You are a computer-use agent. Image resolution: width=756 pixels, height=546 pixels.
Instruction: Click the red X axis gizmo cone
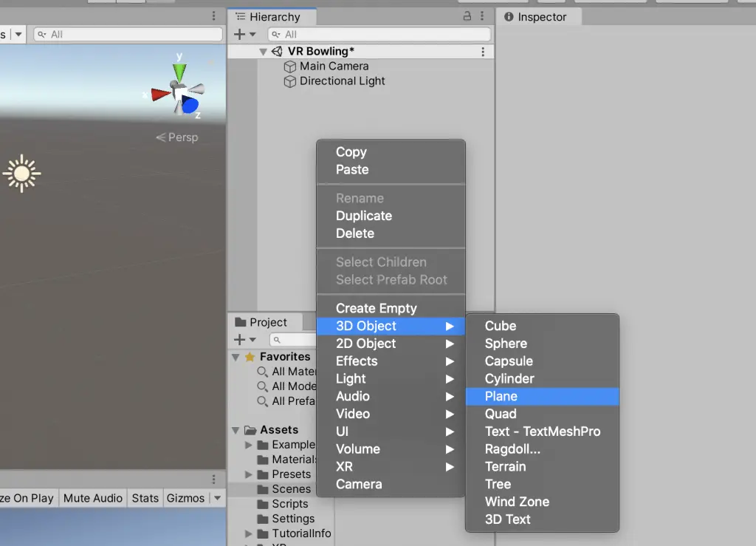tap(160, 94)
